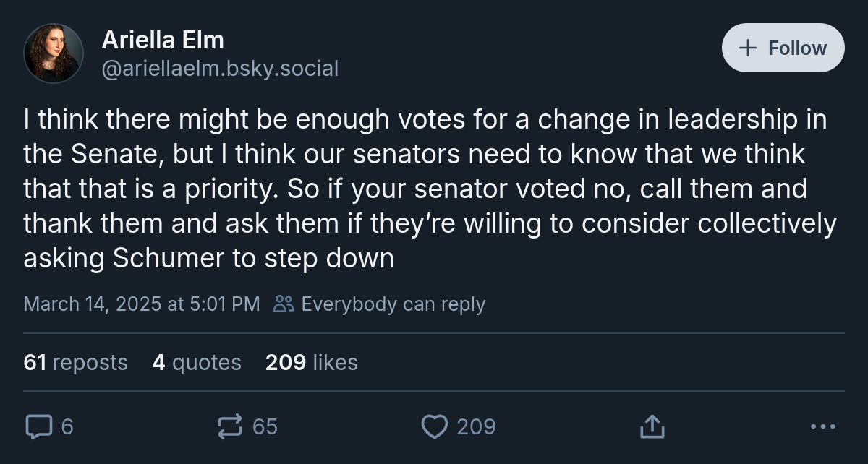Open the Ariella Elm display name link
This screenshot has height=464, width=868.
[x=163, y=40]
